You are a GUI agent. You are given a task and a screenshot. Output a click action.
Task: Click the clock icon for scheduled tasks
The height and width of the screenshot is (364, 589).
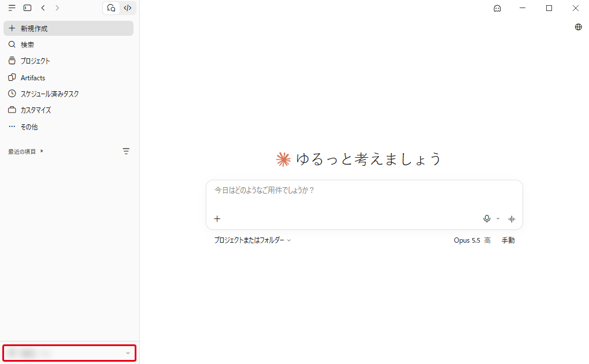click(x=12, y=94)
